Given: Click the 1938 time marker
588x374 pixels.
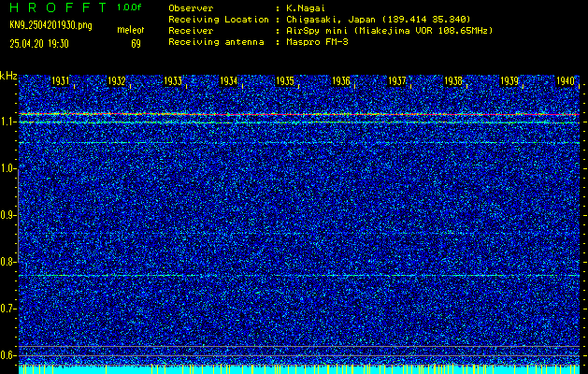Looking at the screenshot, I should click(x=453, y=81).
